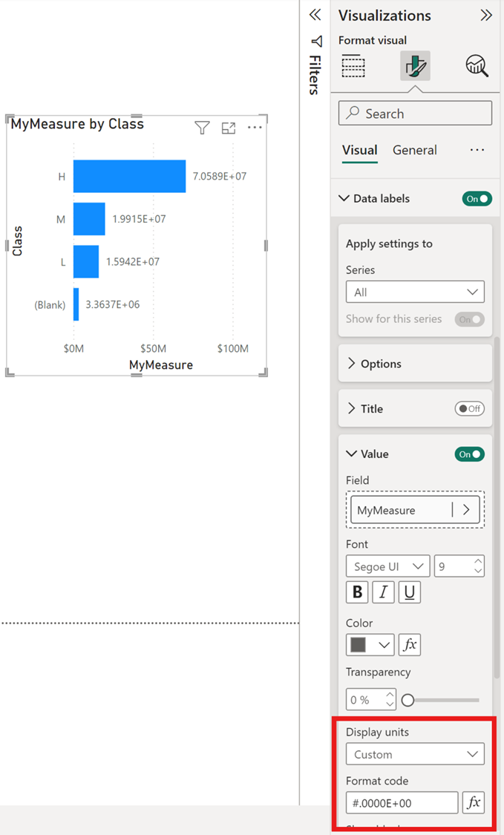Click the 1.5942E+07 data label
This screenshot has height=835, width=504.
coord(133,261)
